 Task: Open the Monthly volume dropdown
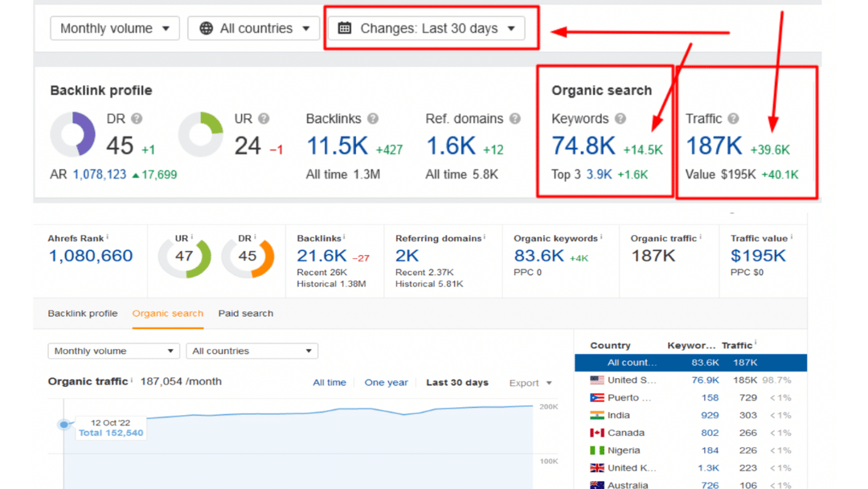114,27
